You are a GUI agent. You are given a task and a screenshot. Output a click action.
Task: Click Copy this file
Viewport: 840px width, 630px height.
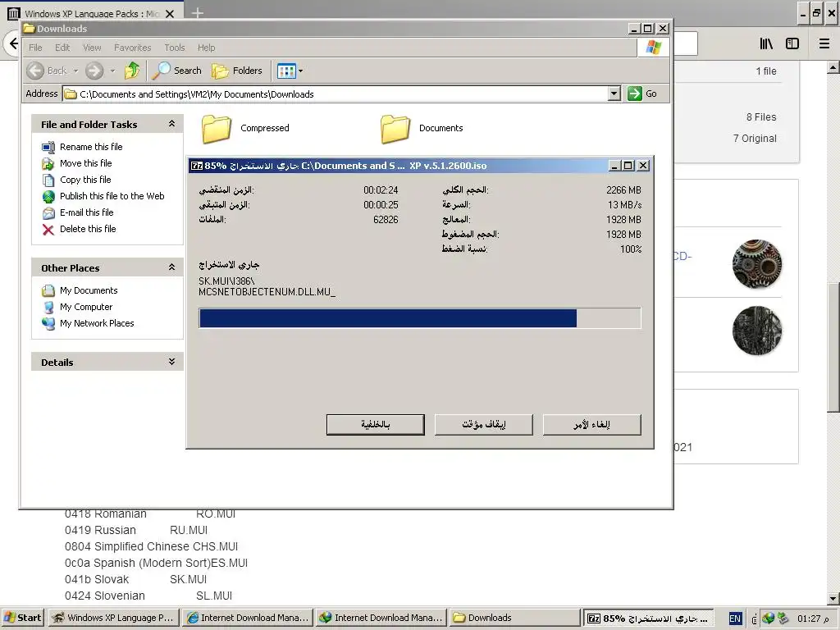(85, 180)
